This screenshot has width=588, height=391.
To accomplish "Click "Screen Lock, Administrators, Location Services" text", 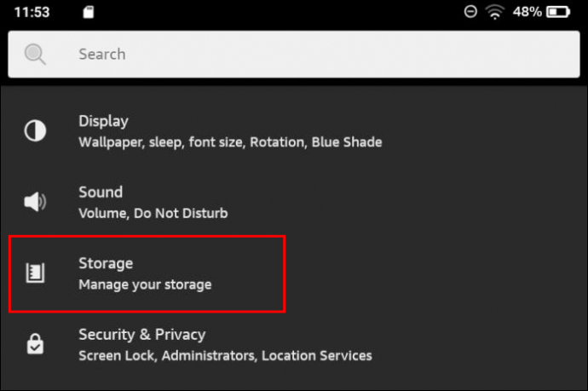I will [x=225, y=355].
